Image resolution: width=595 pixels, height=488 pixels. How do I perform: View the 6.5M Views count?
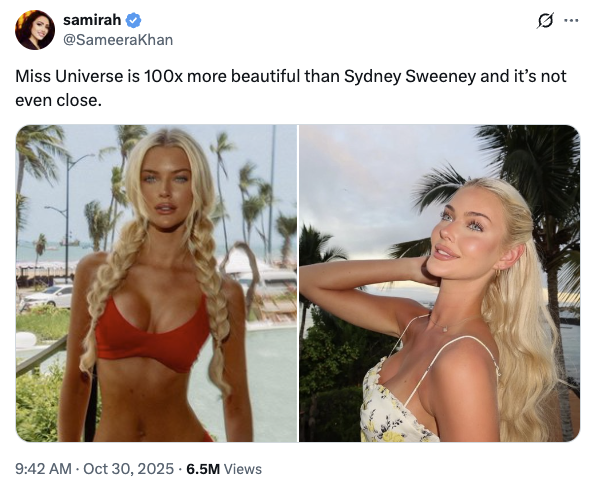tap(224, 469)
